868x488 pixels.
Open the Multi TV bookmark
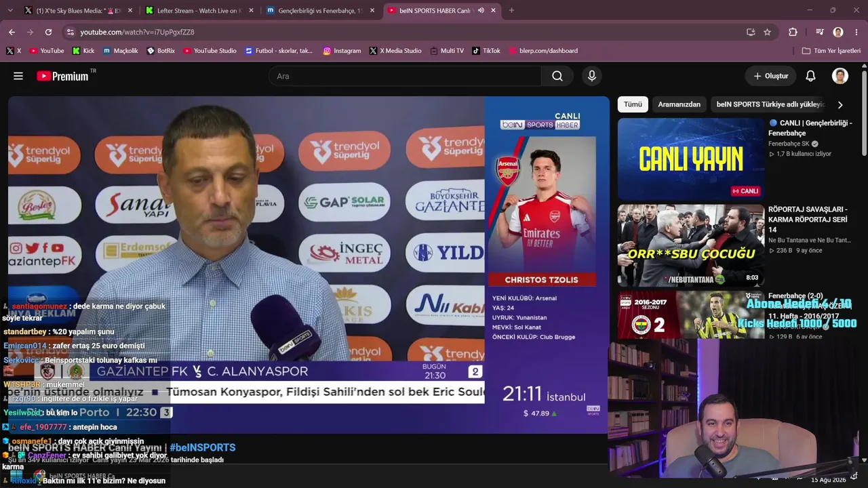pos(446,51)
